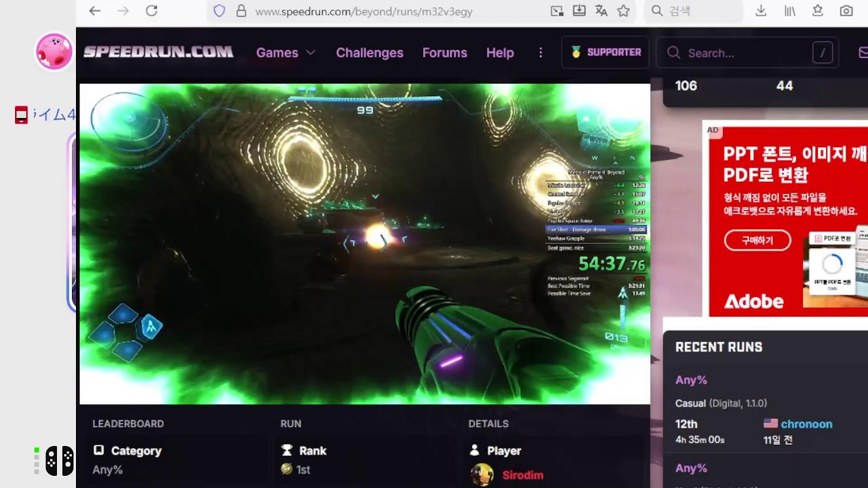Focus the Speedrun.com Search field
The width and height of the screenshot is (868, 488).
[747, 53]
